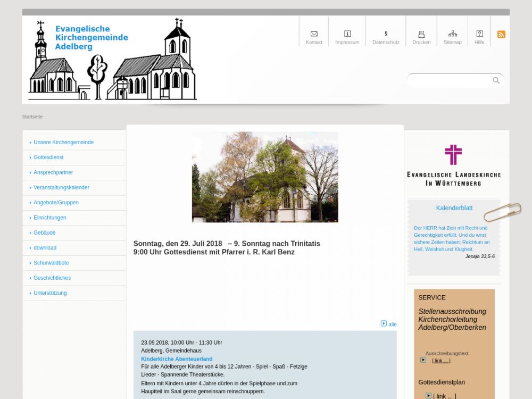The width and height of the screenshot is (532, 399).
Task: Open the Schurwaldbote menu item
Action: (51, 263)
